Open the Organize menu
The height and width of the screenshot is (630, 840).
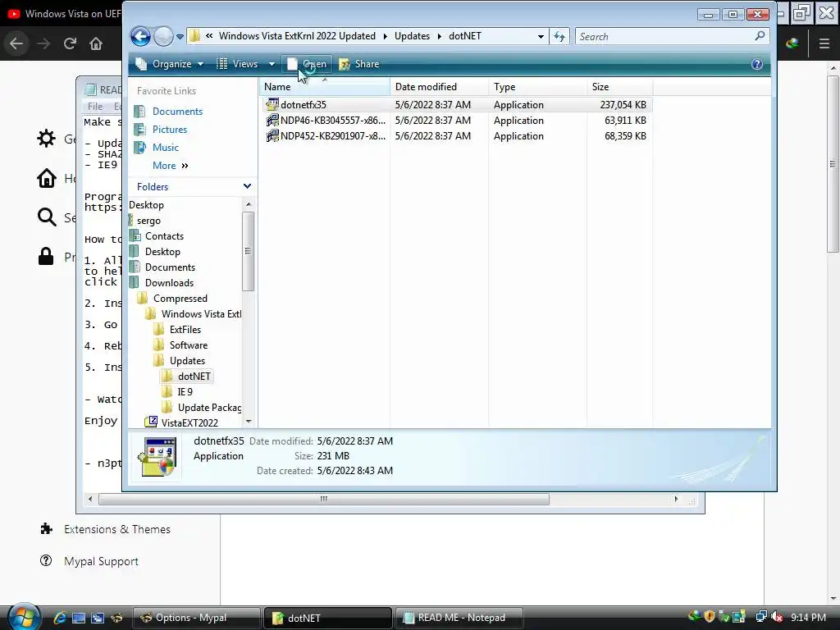click(169, 64)
